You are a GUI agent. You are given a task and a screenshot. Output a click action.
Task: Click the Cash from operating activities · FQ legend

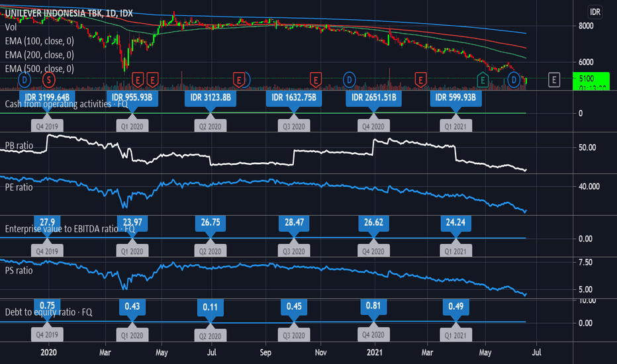(x=66, y=104)
